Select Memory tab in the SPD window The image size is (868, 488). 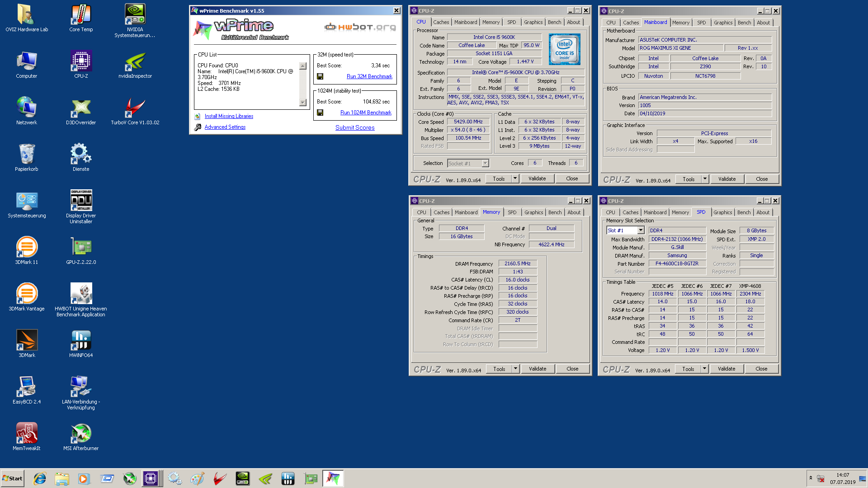pos(680,212)
